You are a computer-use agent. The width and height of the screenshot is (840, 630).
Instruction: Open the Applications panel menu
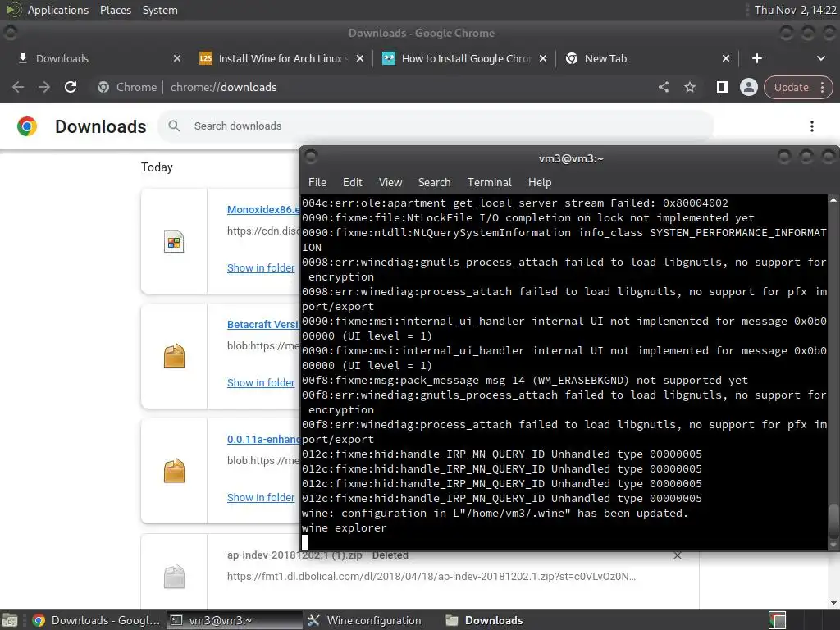pyautogui.click(x=58, y=10)
